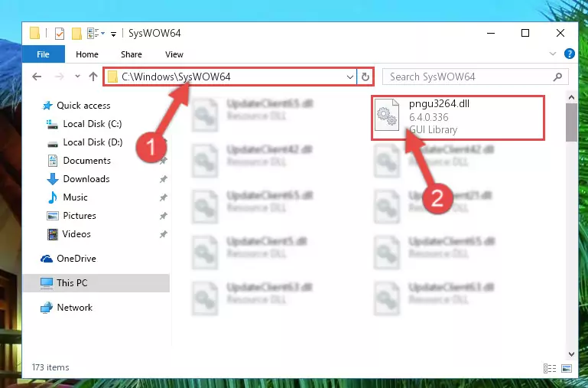Screen dimensions: 588x388
Task: Click the vertical scrollbar down arrow
Action: 571,354
